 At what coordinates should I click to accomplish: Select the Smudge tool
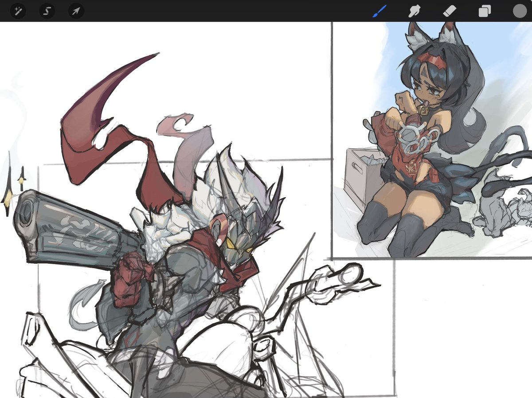click(x=415, y=11)
